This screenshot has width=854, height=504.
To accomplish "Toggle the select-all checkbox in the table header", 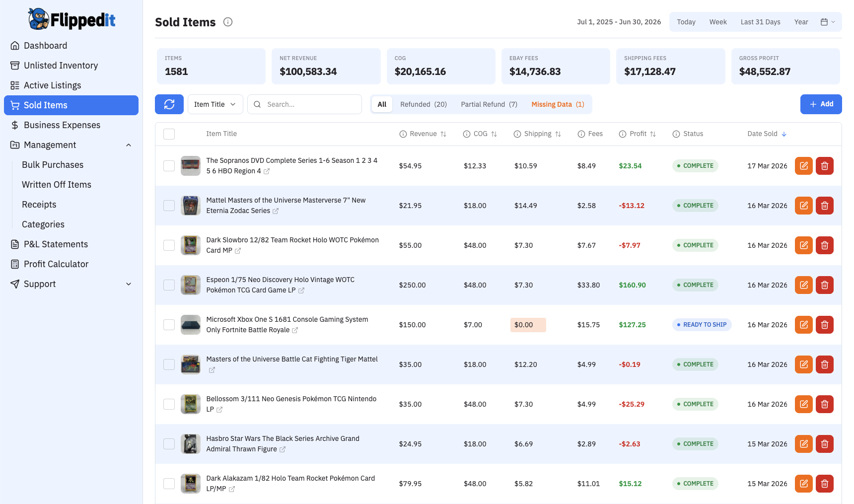I will tap(169, 134).
